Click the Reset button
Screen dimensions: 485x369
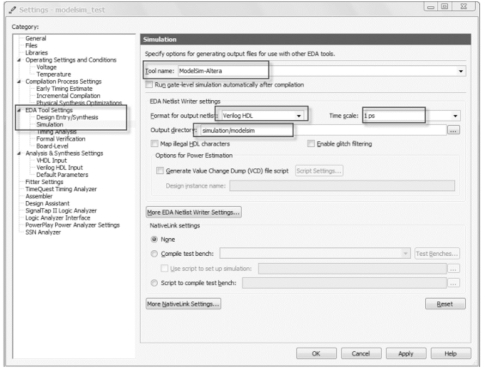445,304
